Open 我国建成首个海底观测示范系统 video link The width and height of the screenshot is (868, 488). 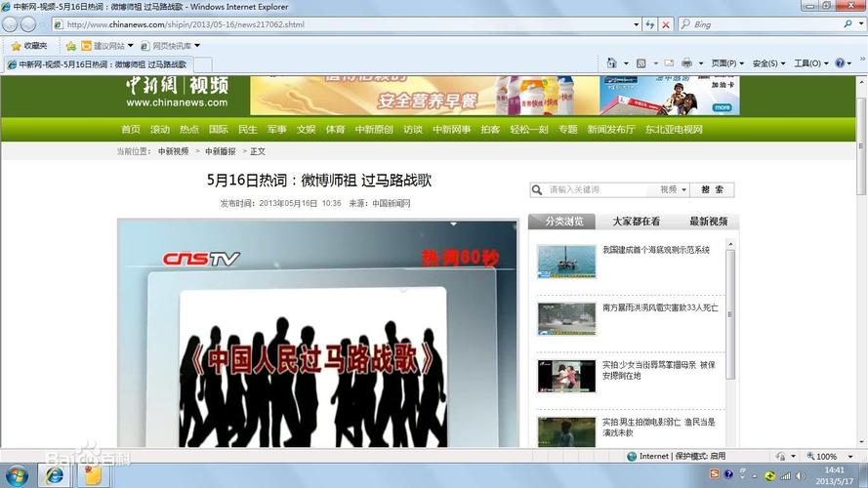(656, 250)
